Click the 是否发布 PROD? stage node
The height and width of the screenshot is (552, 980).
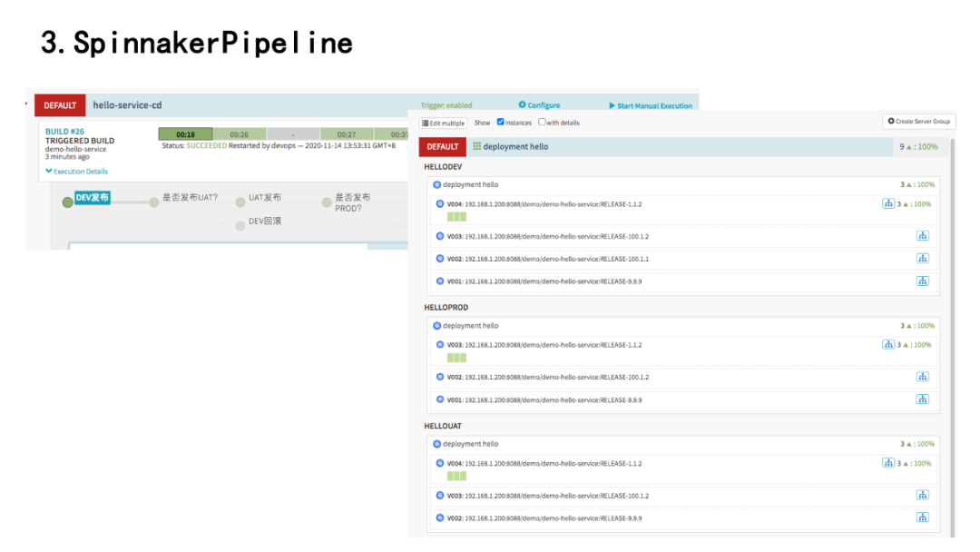(x=327, y=202)
